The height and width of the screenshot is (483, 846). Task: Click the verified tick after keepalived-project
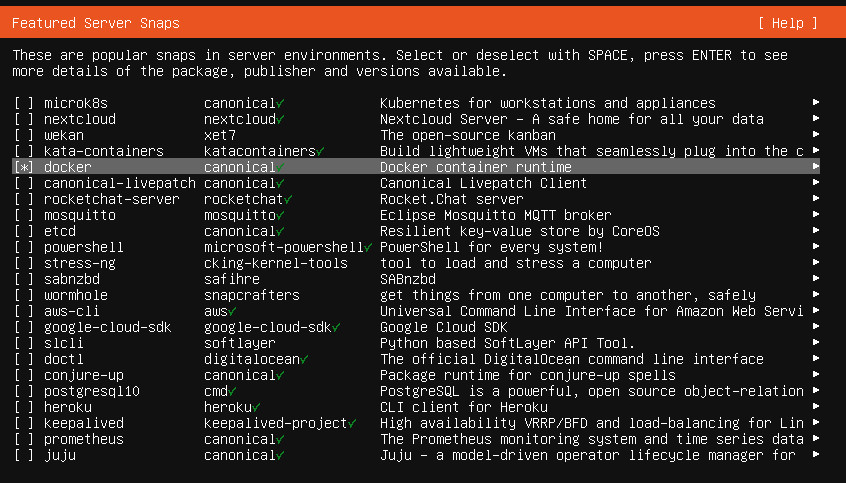point(353,423)
